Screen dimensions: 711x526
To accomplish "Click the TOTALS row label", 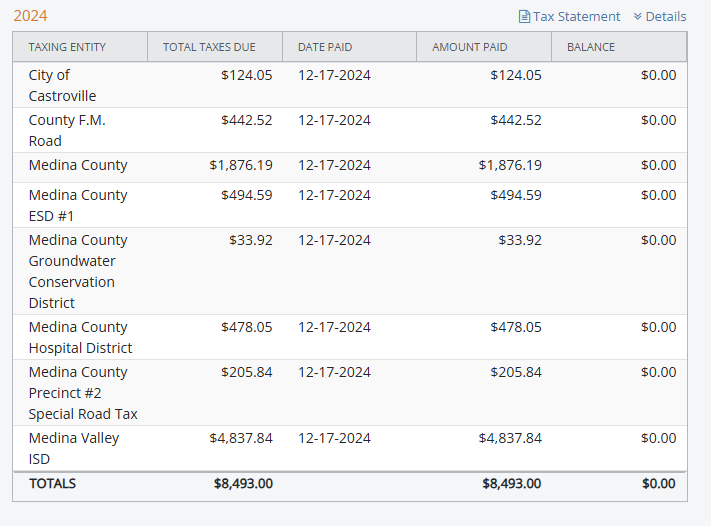I will click(x=52, y=483).
